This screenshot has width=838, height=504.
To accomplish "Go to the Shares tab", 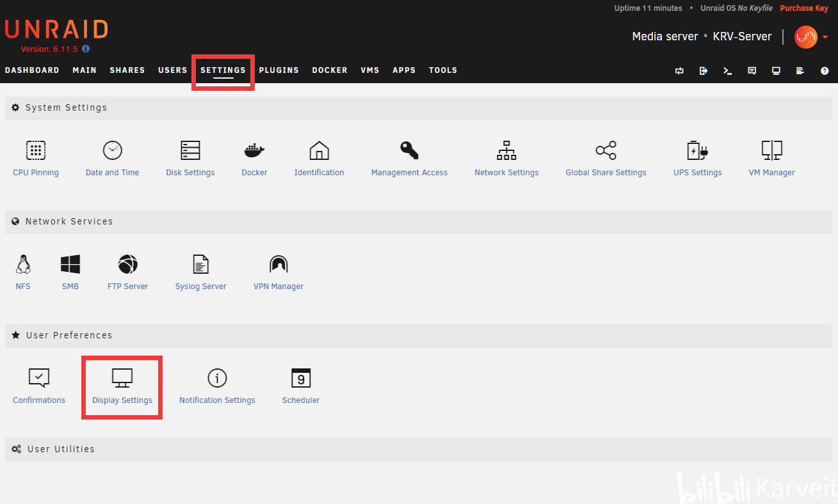I will pyautogui.click(x=127, y=70).
